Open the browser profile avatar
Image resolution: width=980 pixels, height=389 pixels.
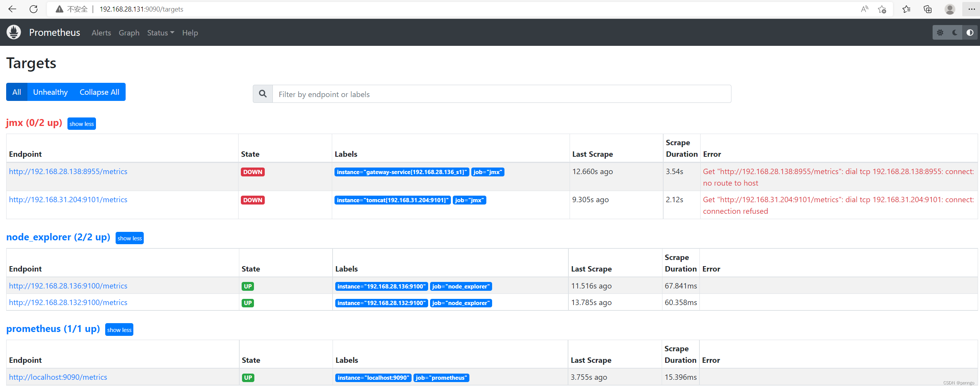(950, 9)
